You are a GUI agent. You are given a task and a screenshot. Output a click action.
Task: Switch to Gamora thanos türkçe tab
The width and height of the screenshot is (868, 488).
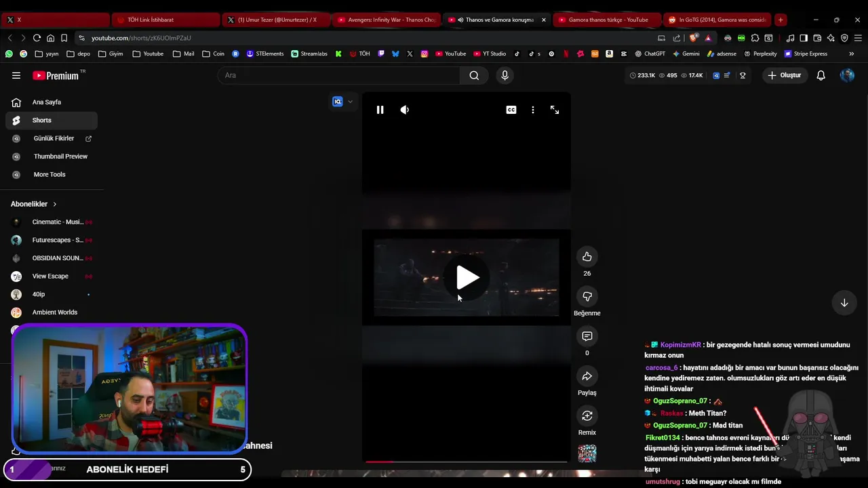(606, 20)
